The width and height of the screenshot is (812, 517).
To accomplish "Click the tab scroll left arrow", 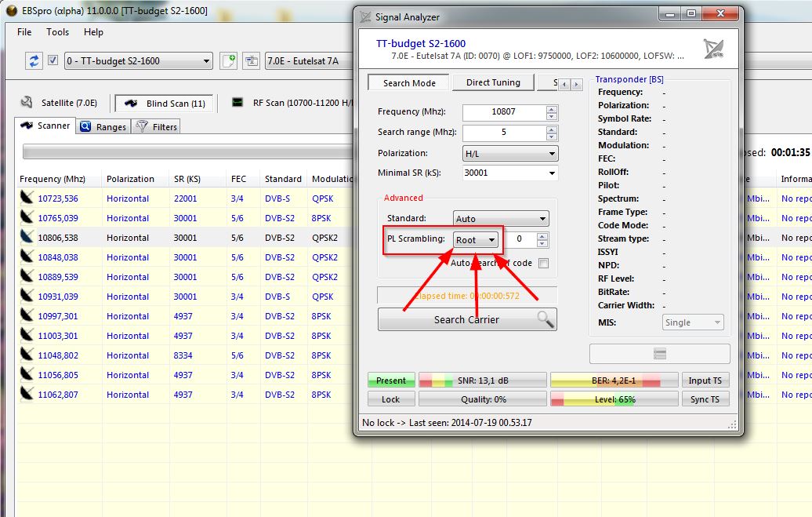I will point(564,84).
